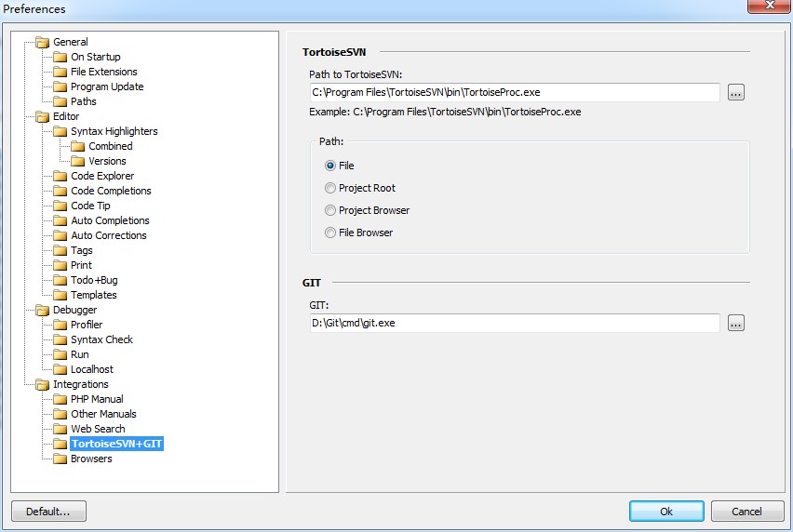Click the folder icon beside Templates
This screenshot has width=793, height=532.
[60, 295]
